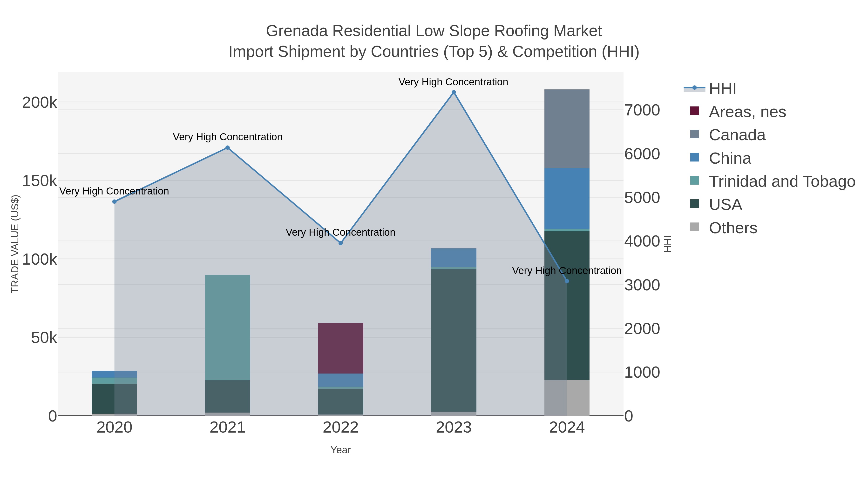Screen dimensions: 868x488
Task: Click the 4000 right axis tick
Action: point(642,241)
